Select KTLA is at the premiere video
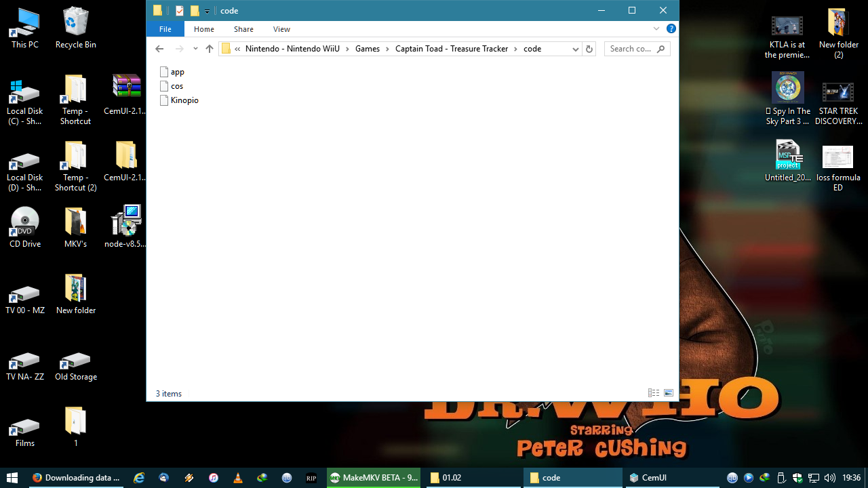The height and width of the screenshot is (488, 868). [x=787, y=37]
